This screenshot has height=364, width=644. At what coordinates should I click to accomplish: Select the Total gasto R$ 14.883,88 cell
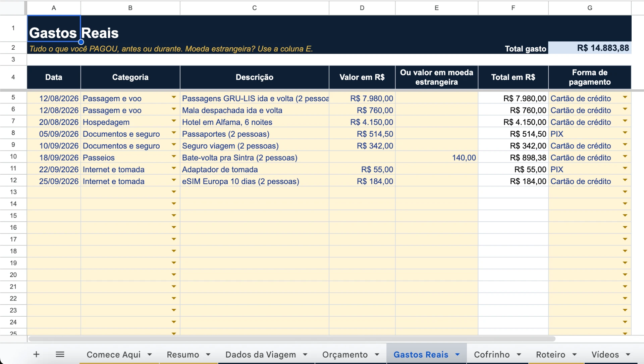pos(590,48)
